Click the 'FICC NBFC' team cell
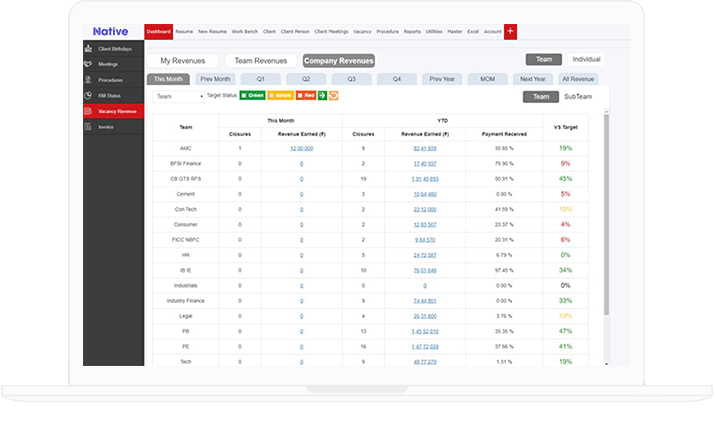715x430 pixels. (186, 240)
